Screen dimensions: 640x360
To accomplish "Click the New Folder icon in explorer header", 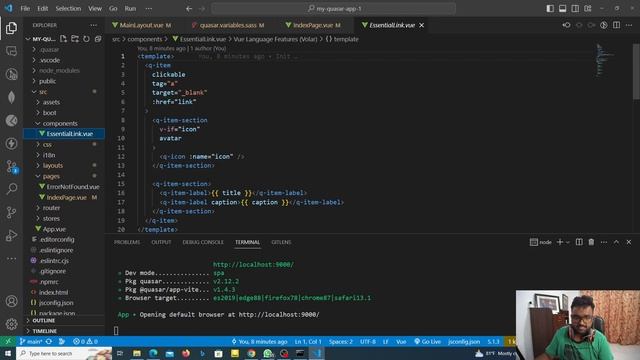I will pos(75,39).
